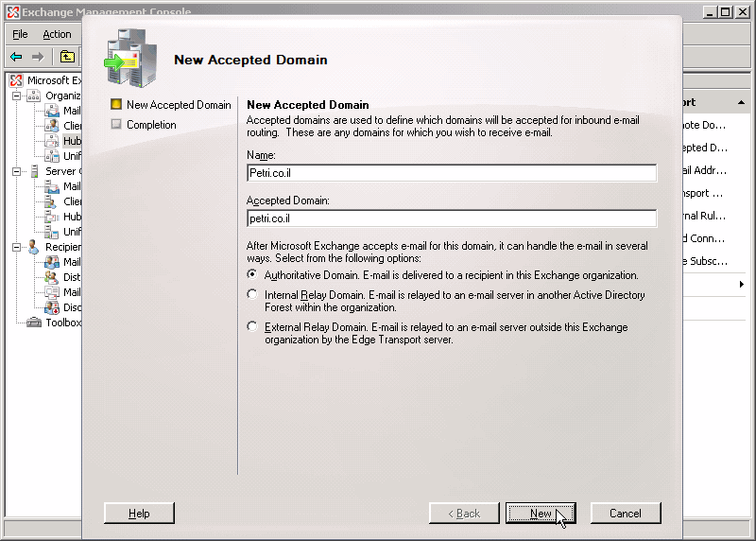Click the Client Access icon under Server Configuration

52,201
